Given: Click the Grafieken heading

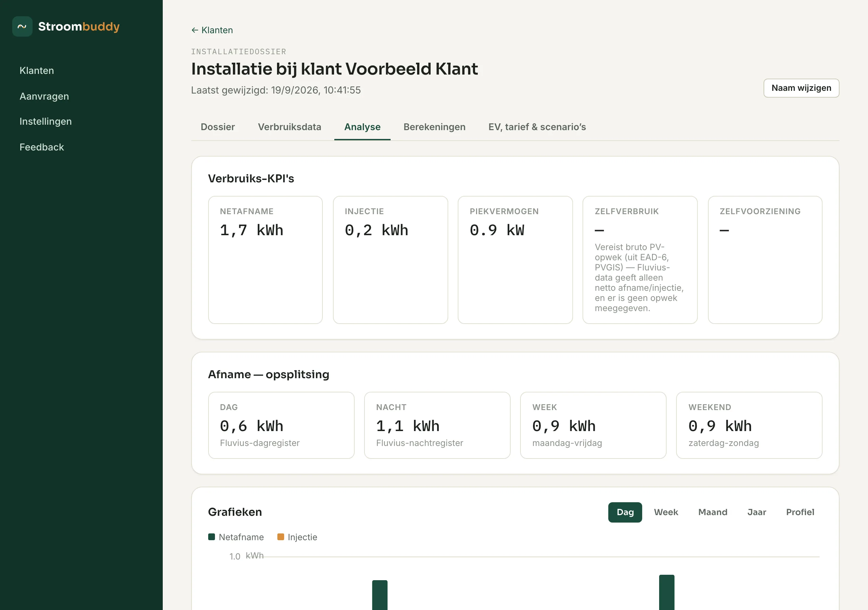Looking at the screenshot, I should coord(235,512).
